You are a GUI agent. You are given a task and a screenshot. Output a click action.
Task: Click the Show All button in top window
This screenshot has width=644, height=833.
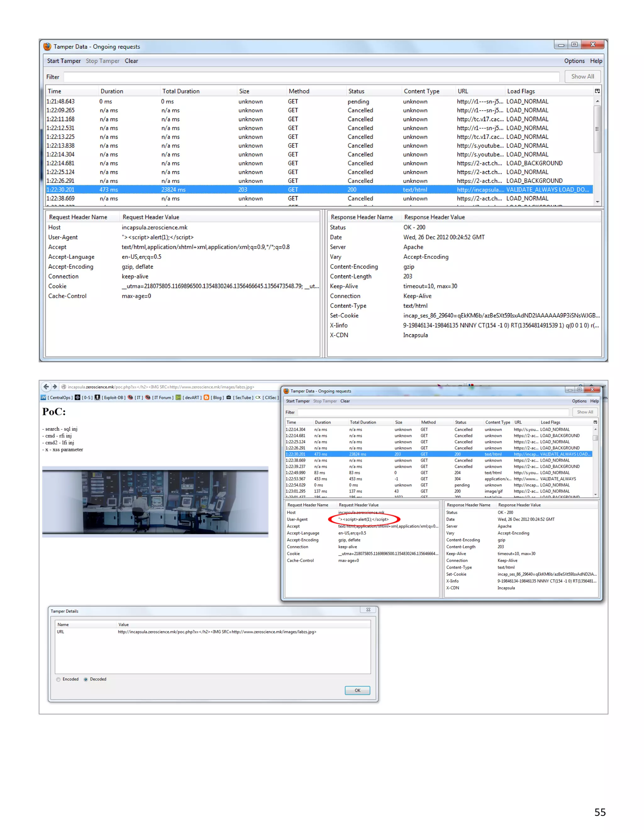(x=582, y=77)
